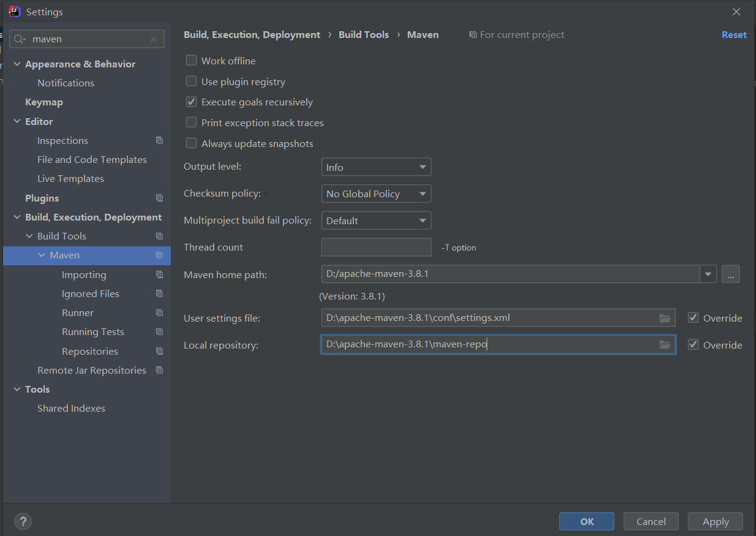Viewport: 756px width, 536px height.
Task: Select Importing in the settings tree
Action: tap(84, 275)
